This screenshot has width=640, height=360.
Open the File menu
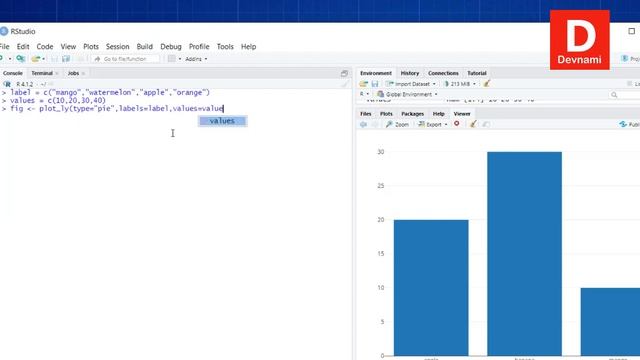(4, 47)
